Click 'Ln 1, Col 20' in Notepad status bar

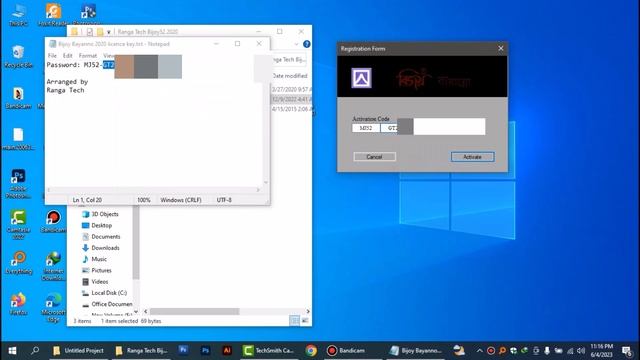pos(87,200)
